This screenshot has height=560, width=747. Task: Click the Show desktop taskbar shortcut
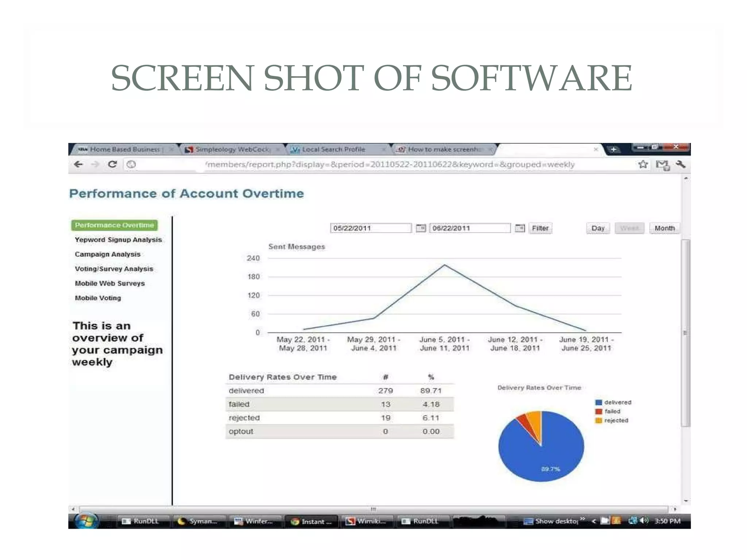(x=551, y=521)
